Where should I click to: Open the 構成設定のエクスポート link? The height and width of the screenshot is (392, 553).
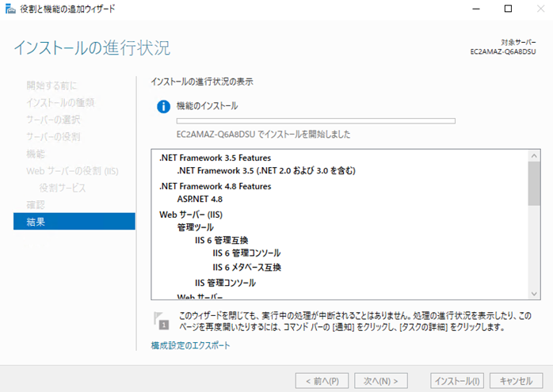pyautogui.click(x=190, y=345)
